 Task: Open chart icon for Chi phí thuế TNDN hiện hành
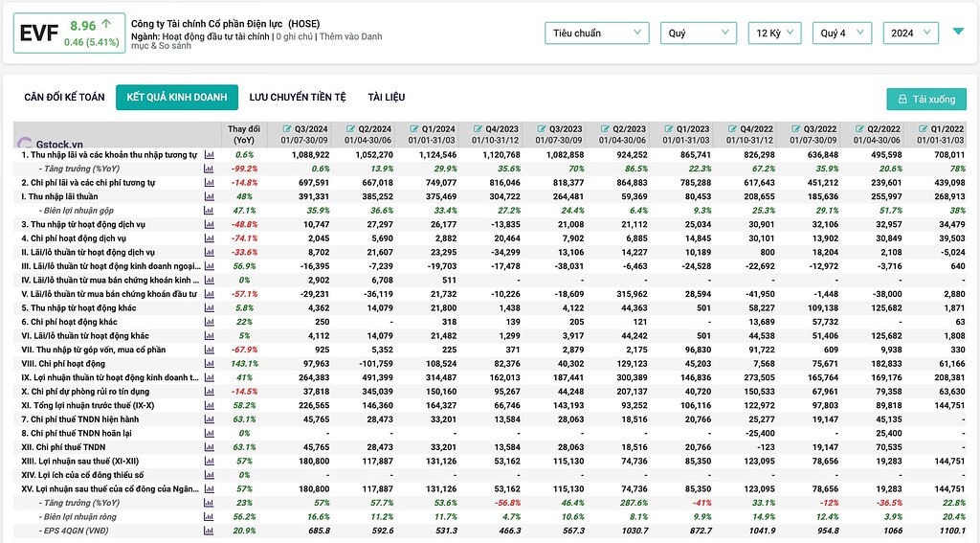(209, 419)
